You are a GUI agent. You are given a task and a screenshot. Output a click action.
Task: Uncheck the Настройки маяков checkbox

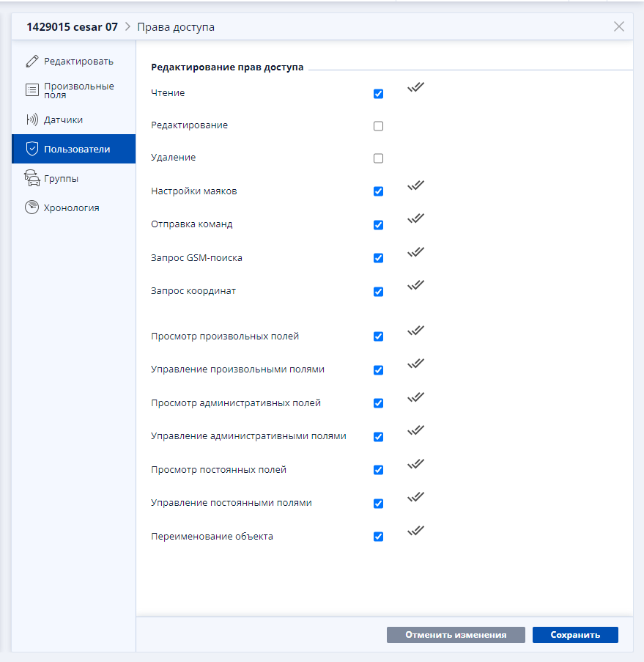(379, 191)
